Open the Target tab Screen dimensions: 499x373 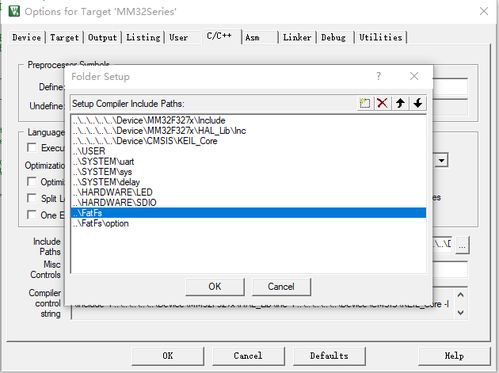point(64,37)
